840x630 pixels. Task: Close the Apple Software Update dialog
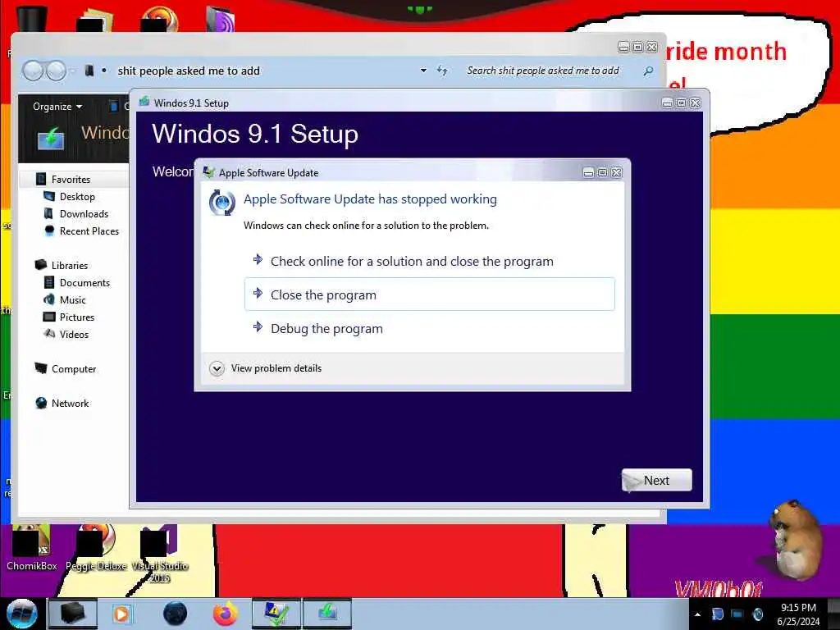(x=617, y=172)
